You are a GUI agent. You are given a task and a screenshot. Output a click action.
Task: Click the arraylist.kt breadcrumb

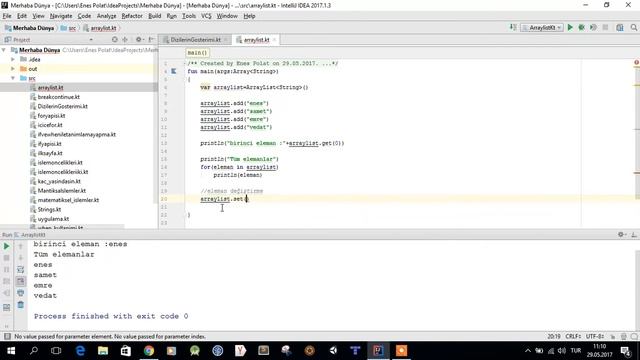point(100,28)
